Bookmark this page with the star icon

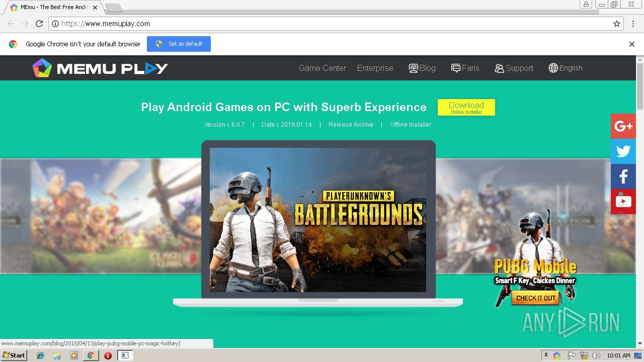(617, 24)
